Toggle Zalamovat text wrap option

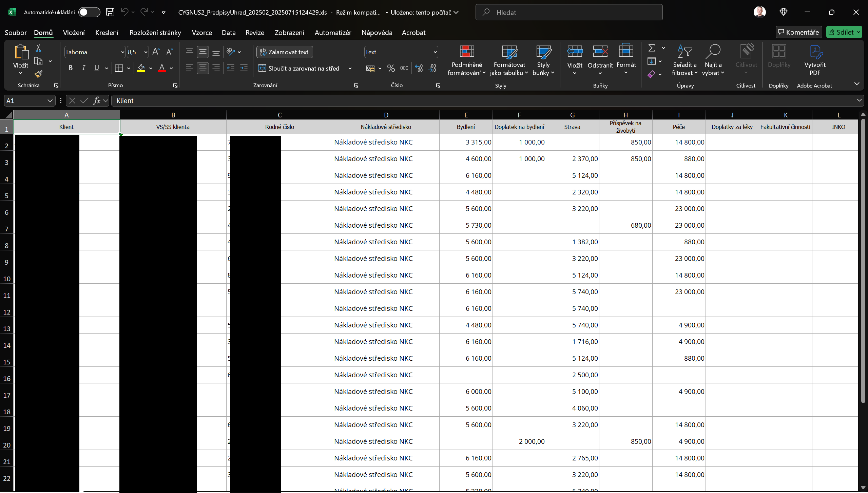(284, 52)
